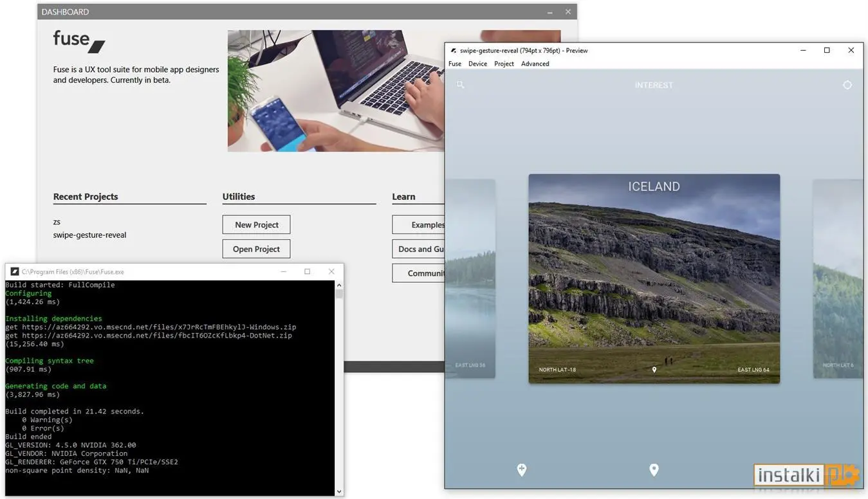The width and height of the screenshot is (868, 499).
Task: Click the 'Generating code and data' console line
Action: click(x=56, y=386)
